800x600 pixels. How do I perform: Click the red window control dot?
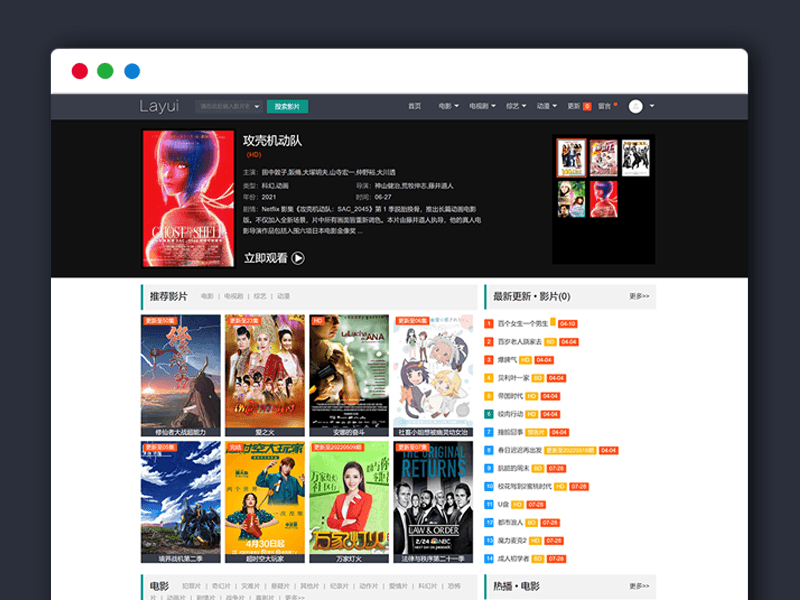[x=80, y=71]
